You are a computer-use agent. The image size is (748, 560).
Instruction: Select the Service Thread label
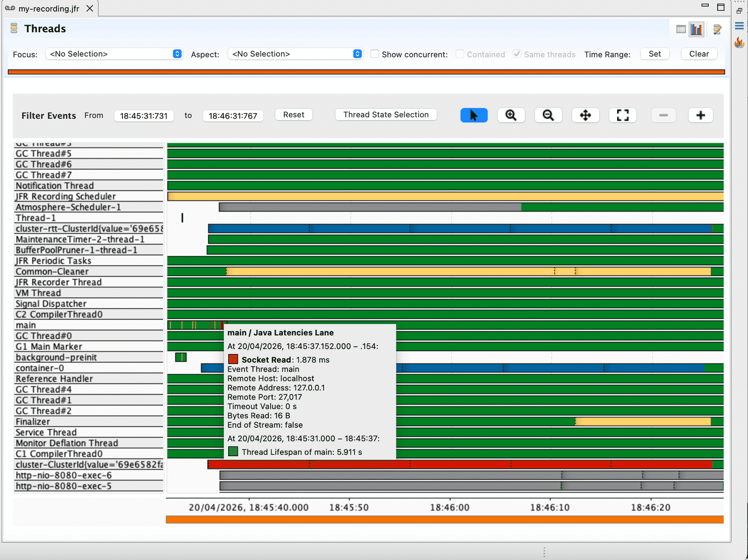click(x=88, y=432)
